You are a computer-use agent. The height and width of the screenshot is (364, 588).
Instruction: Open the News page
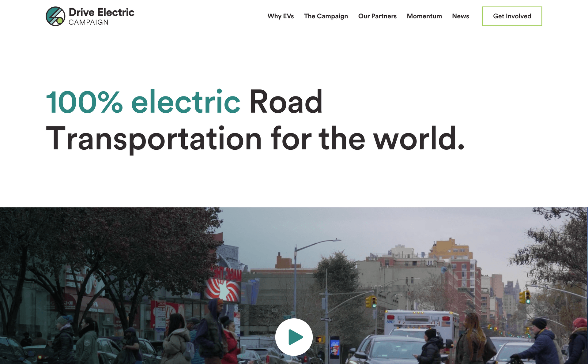tap(460, 16)
